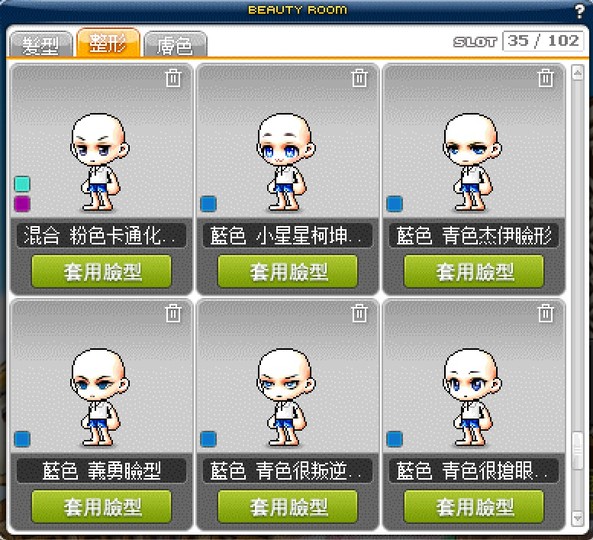
Task: Click blue swatch on 藍色 青色杰伊臉形 card
Action: coord(394,203)
